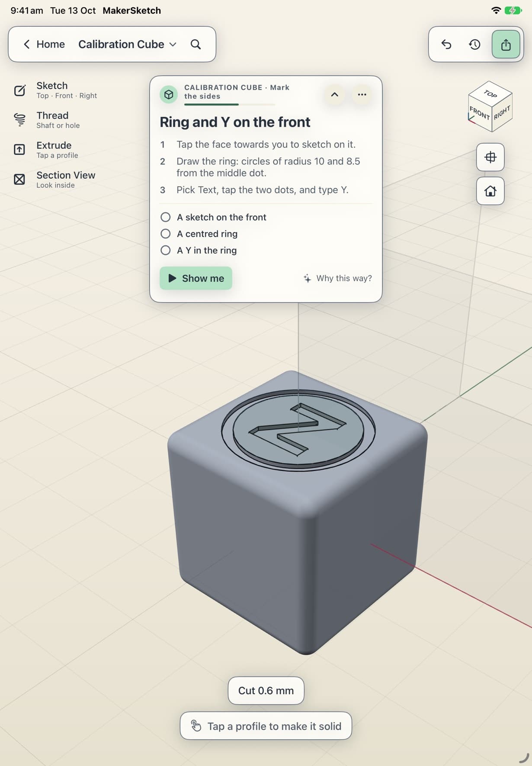Viewport: 532px width, 766px height.
Task: Mark 'A centred ring' done
Action: 165,234
